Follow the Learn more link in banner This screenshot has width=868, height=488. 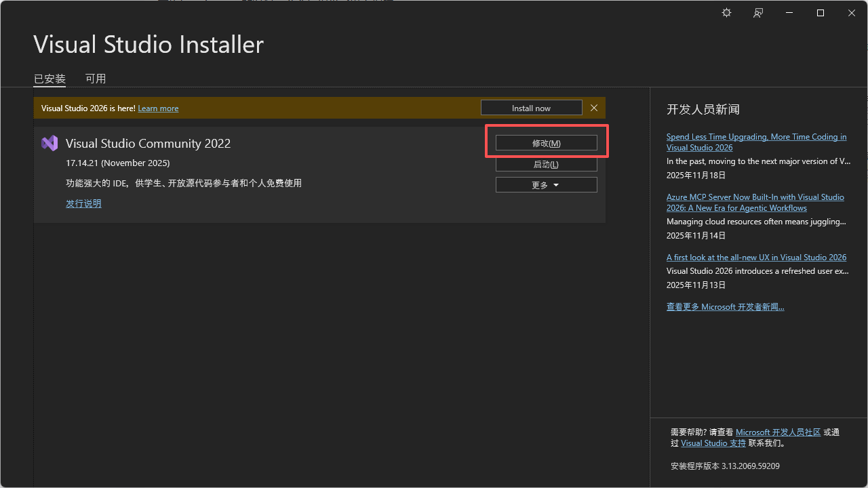pos(158,108)
